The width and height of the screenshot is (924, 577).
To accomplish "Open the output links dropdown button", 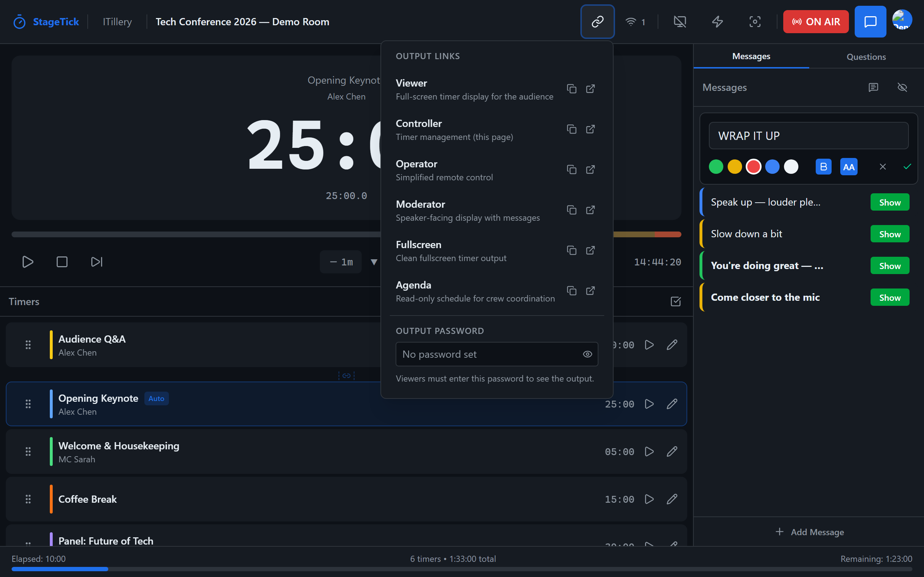I will point(597,22).
